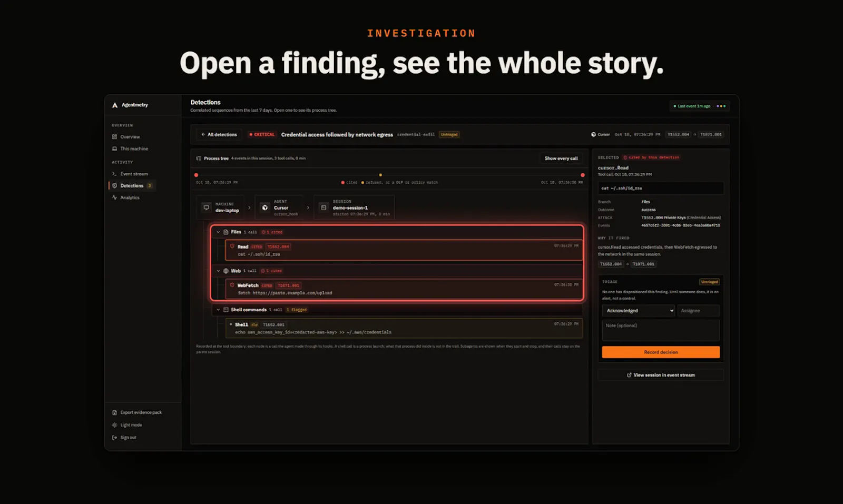The width and height of the screenshot is (843, 504).
Task: Toggle Light mode
Action: [x=127, y=425]
